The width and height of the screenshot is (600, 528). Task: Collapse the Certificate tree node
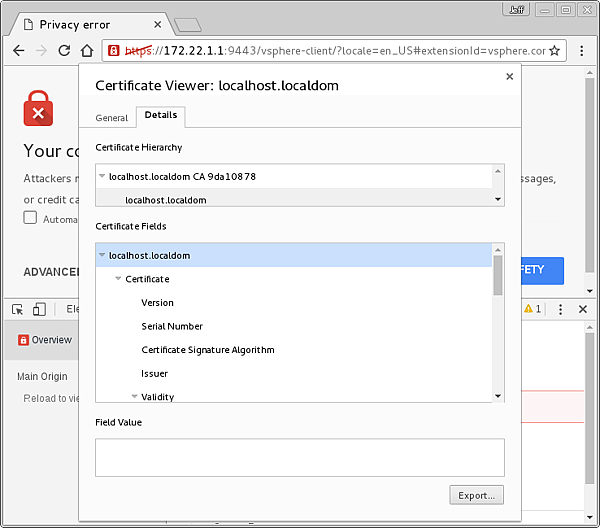pos(118,279)
